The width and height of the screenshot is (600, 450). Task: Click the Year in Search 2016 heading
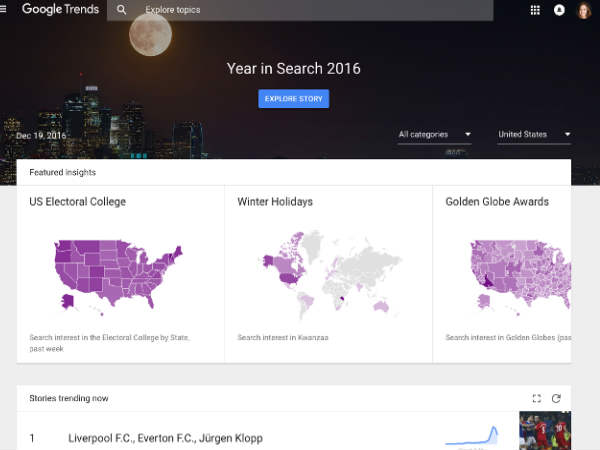pos(293,68)
